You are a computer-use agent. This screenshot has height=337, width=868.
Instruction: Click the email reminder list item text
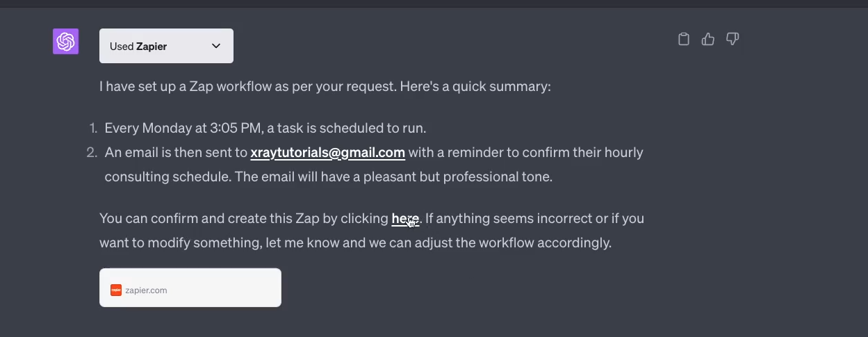[374, 165]
